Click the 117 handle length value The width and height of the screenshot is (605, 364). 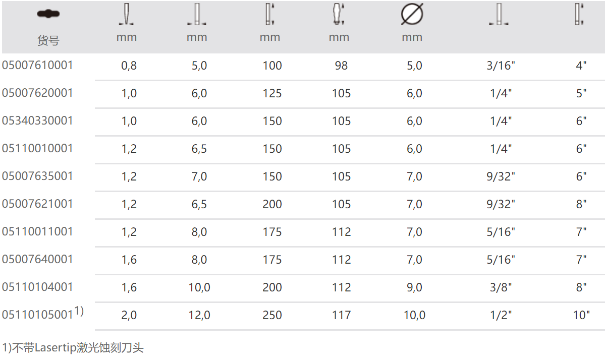click(341, 315)
